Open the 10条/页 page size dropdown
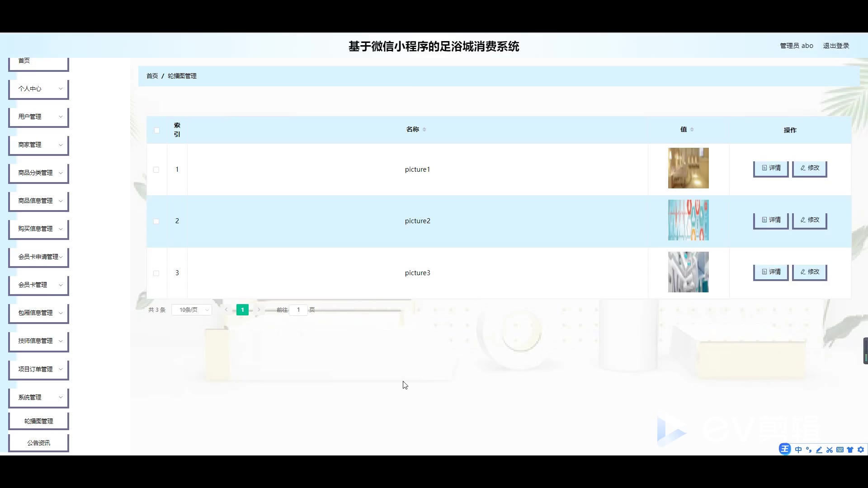Image resolution: width=868 pixels, height=488 pixels. click(x=192, y=310)
